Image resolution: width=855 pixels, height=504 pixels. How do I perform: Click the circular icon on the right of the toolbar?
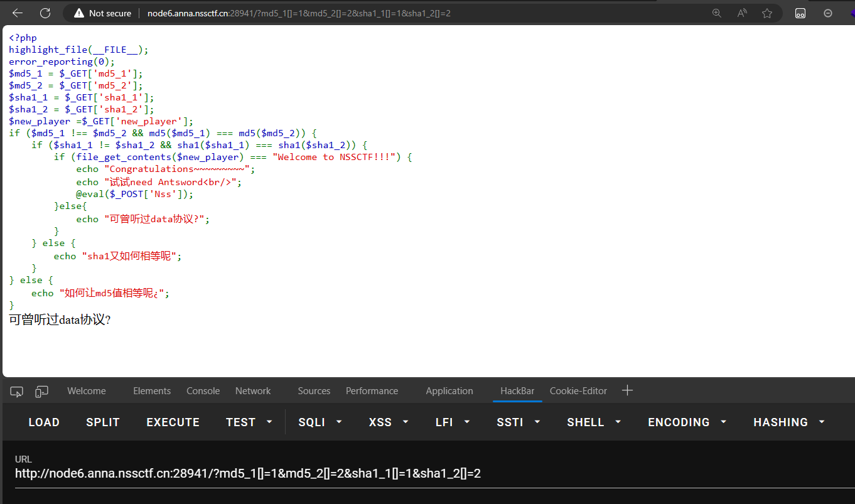point(828,13)
